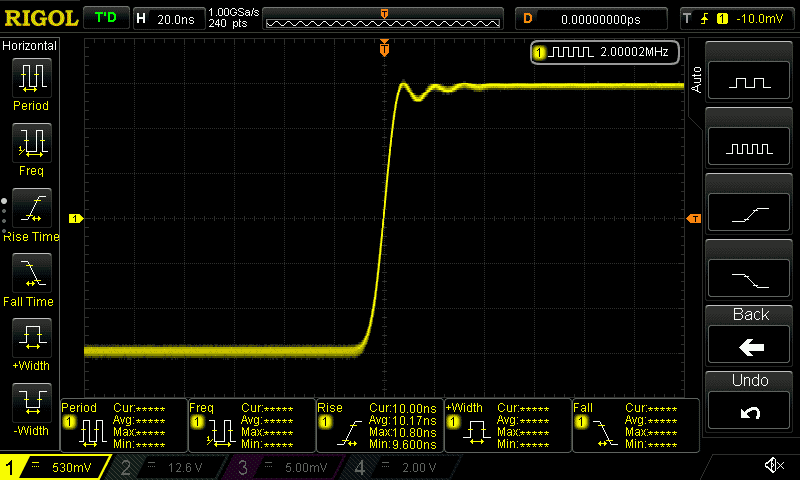Click the orange trigger position marker on graticule
The width and height of the screenshot is (800, 480).
coord(384,48)
